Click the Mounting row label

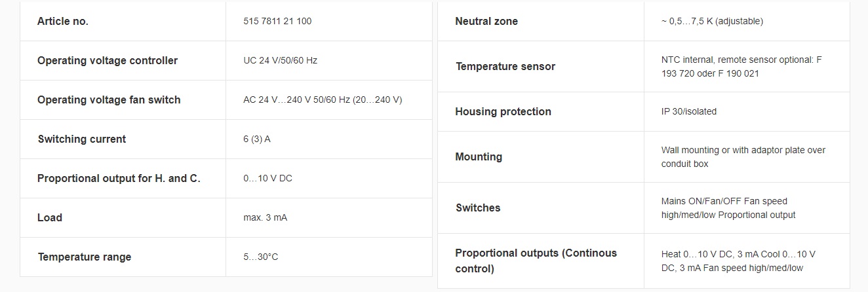(479, 156)
